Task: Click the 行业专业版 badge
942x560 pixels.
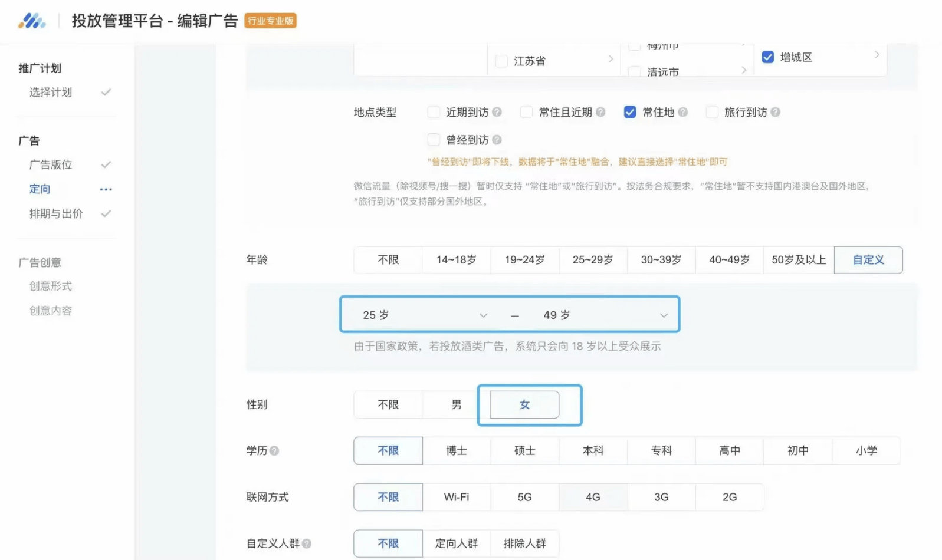Action: (270, 21)
